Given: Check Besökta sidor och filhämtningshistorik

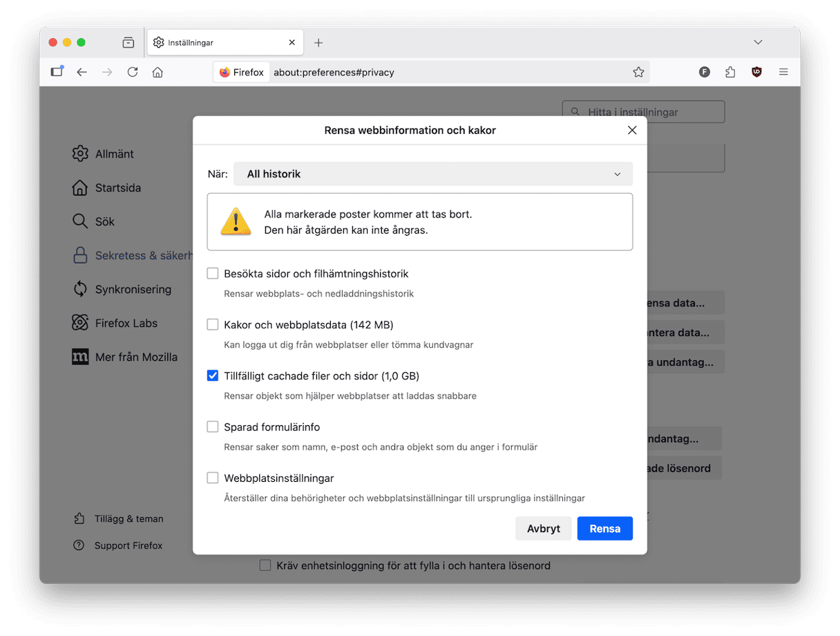Looking at the screenshot, I should pyautogui.click(x=213, y=274).
